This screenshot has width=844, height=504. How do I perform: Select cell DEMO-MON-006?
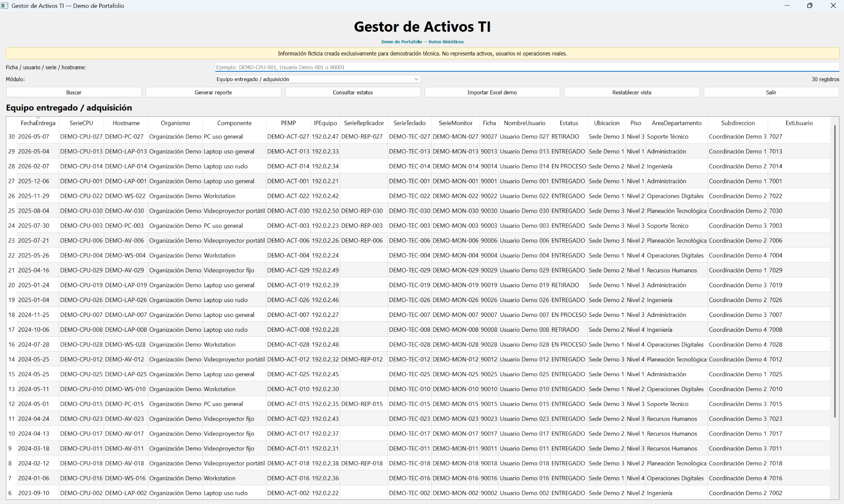[456, 240]
